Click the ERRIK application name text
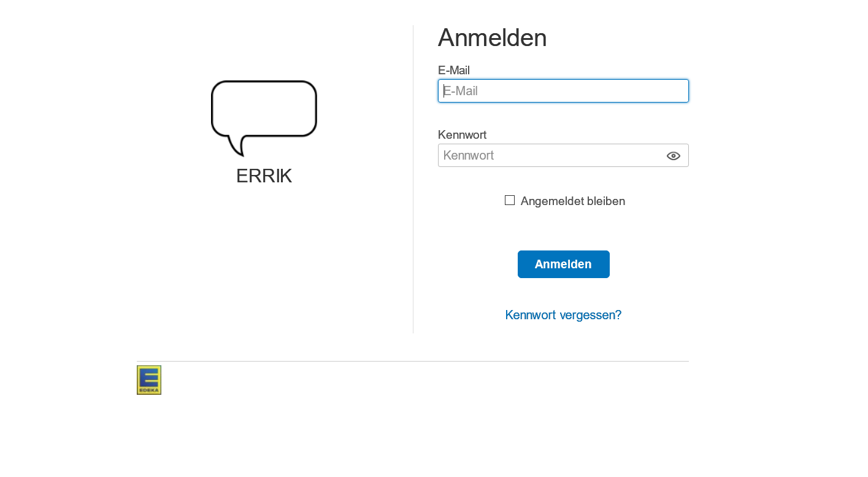Image resolution: width=868 pixels, height=477 pixels. 264,176
